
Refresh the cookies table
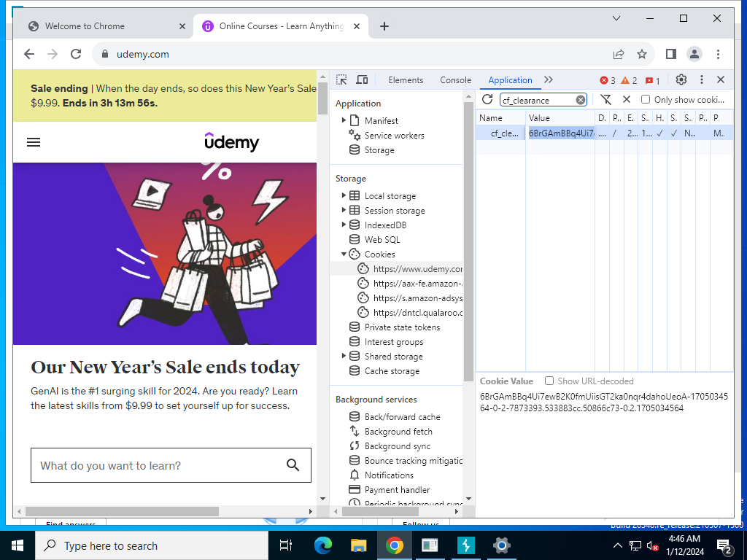click(487, 99)
